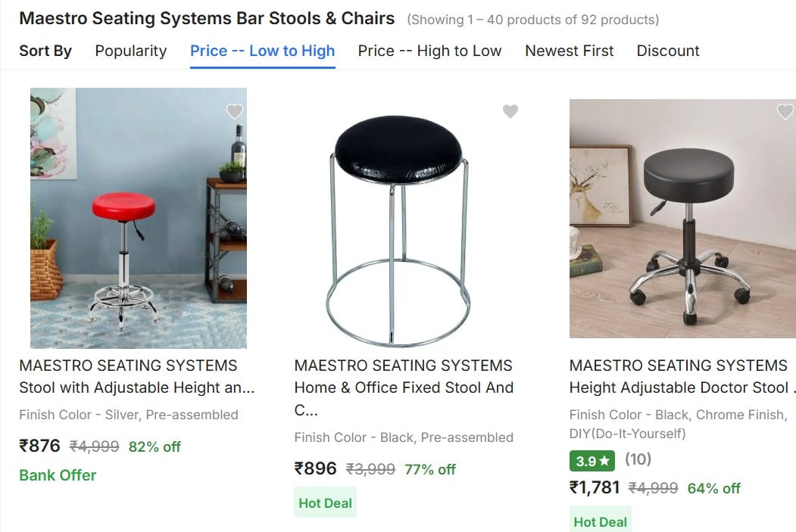Show Newest First products
The width and height of the screenshot is (796, 532).
pyautogui.click(x=569, y=51)
